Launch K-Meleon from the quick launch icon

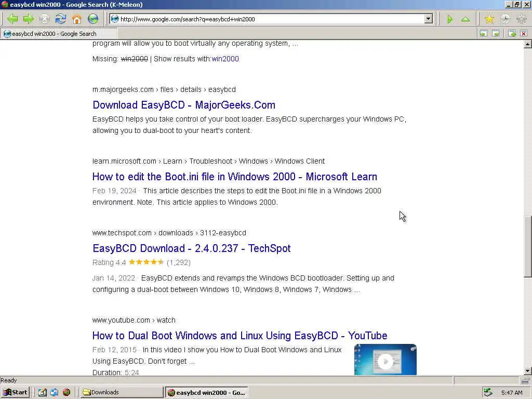(66, 393)
